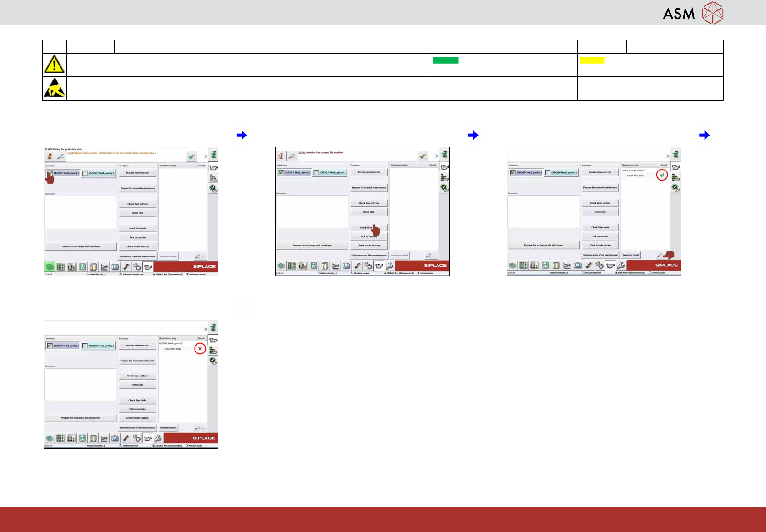Open the gears icon on the 32551 screen toolbar

pyautogui.click(x=368, y=266)
